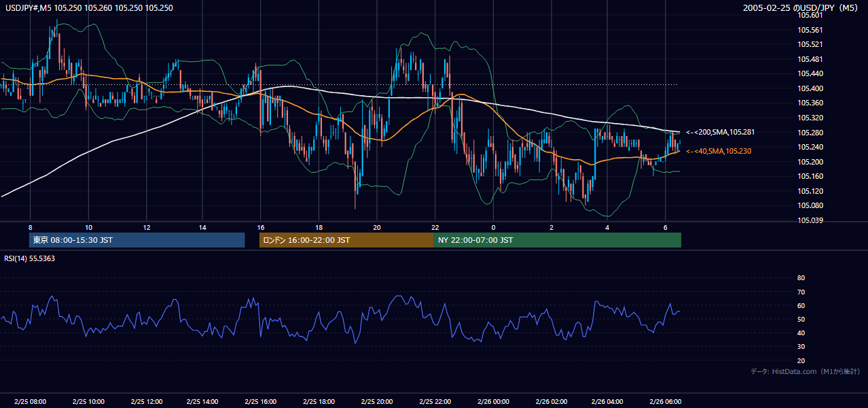Viewport: 868px width, 408px height.
Task: Click RSI scale level 30
Action: pyautogui.click(x=801, y=347)
